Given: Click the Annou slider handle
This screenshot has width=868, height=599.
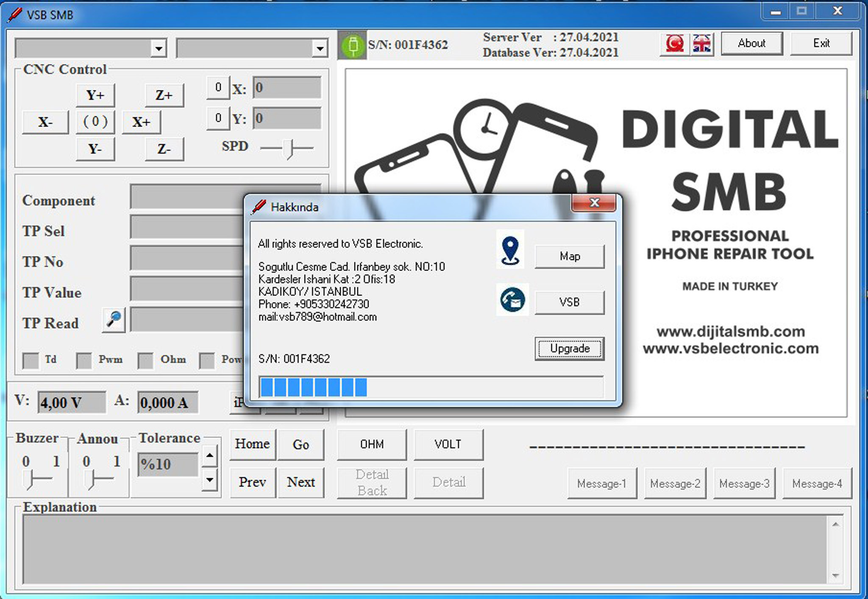Looking at the screenshot, I should coord(90,480).
